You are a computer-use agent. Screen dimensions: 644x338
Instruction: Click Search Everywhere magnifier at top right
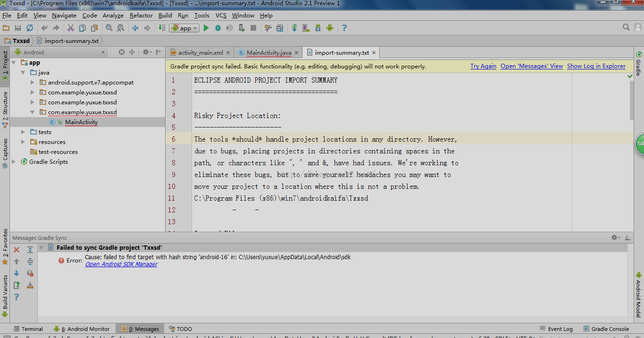[x=626, y=27]
